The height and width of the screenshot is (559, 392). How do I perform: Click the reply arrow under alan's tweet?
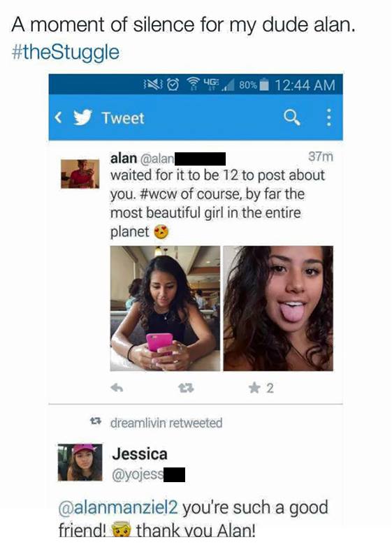point(117,388)
